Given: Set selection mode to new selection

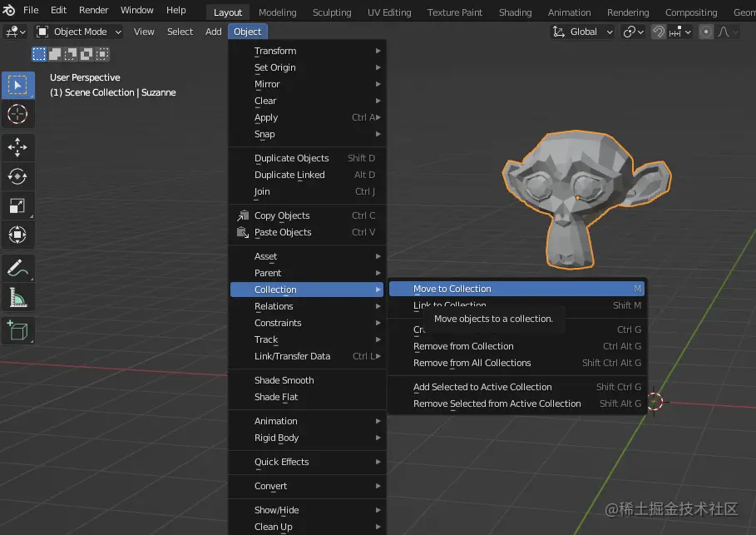Looking at the screenshot, I should click(39, 54).
